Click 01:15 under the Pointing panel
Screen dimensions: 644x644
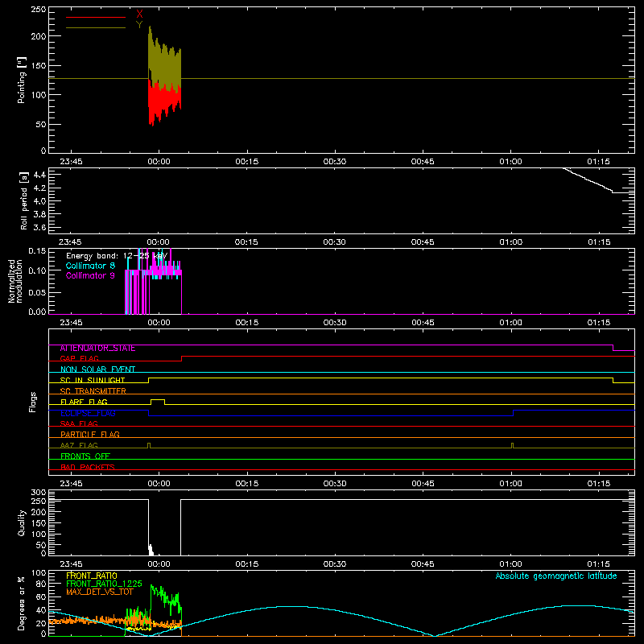(598, 162)
